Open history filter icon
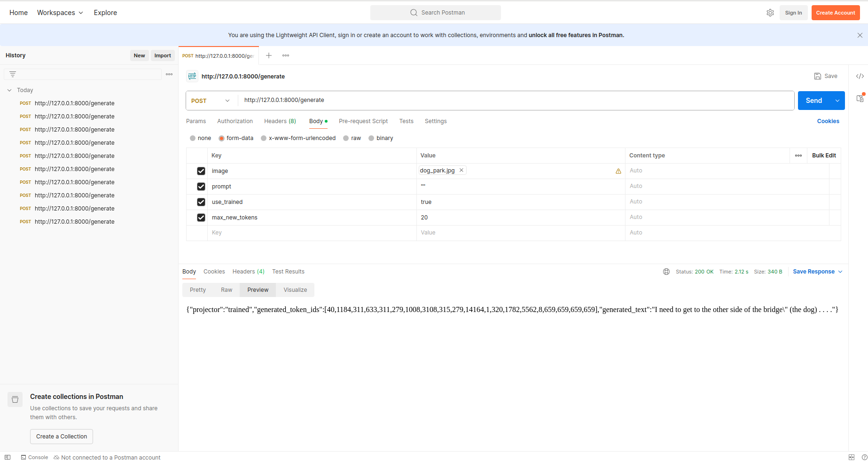Viewport: 868px width, 461px height. pyautogui.click(x=13, y=74)
